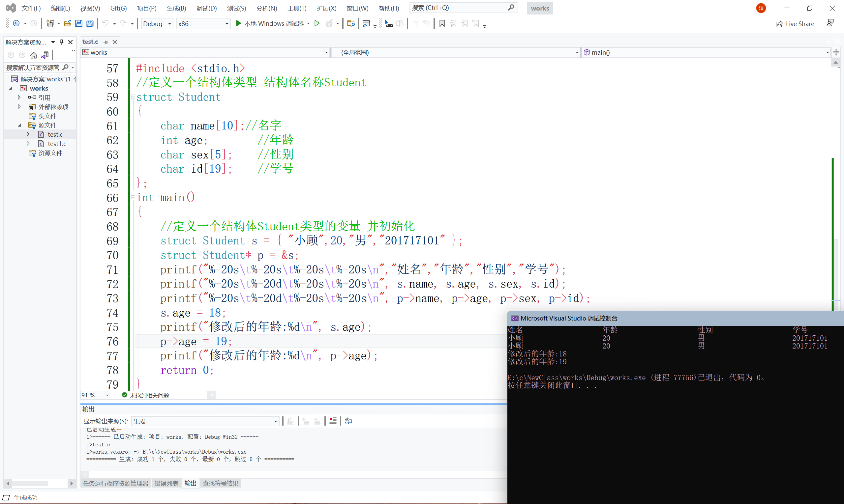Screen dimensions: 844x504
Task: Click the find in files folder icon
Action: 351,23
